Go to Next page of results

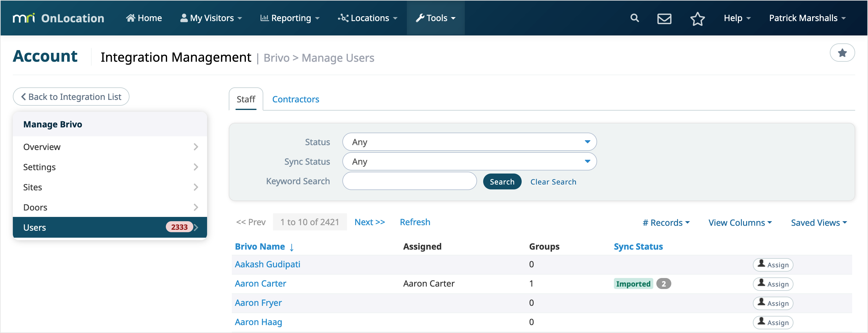tap(369, 222)
